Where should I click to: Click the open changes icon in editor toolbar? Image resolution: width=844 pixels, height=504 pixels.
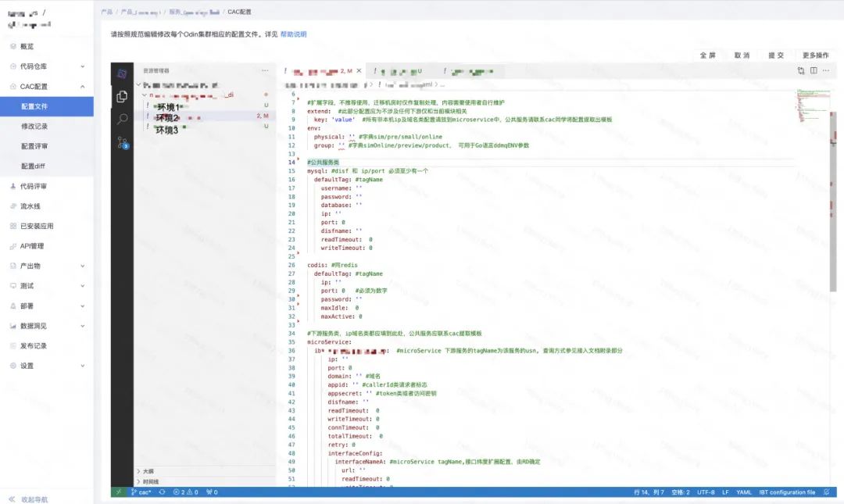801,70
